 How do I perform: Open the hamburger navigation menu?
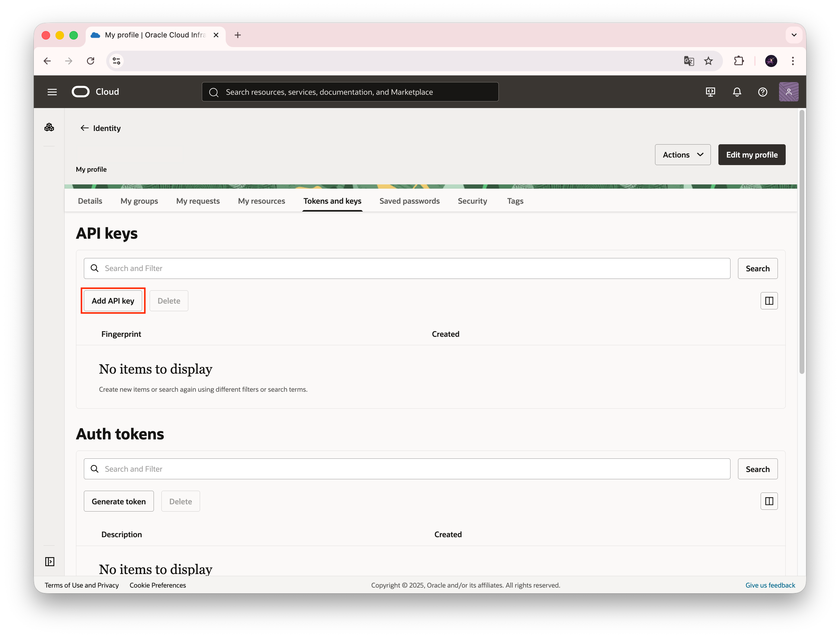coord(52,92)
